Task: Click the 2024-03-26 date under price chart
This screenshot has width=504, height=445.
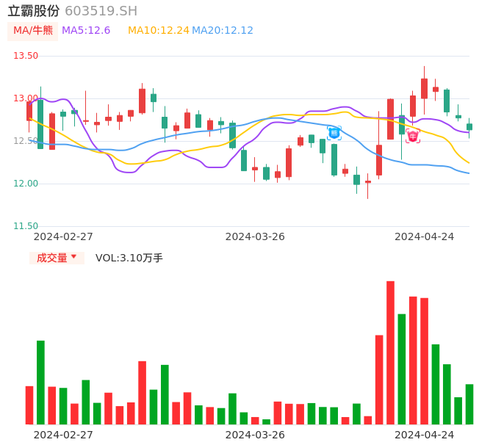Action: click(255, 236)
